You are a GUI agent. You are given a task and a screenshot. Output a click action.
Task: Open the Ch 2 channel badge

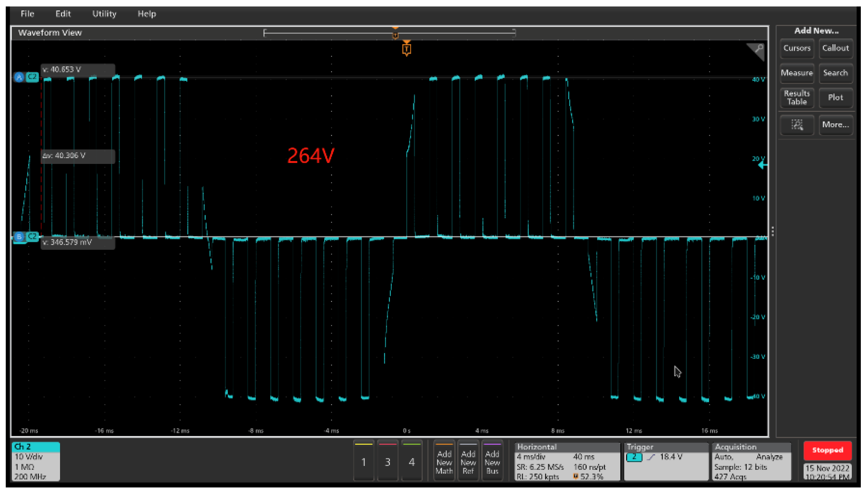coord(36,462)
